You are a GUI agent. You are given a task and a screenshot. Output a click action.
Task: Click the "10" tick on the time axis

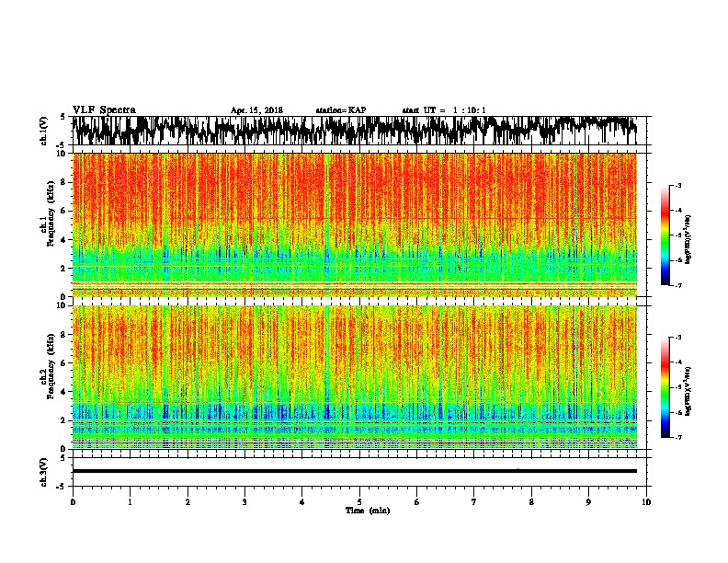tap(646, 502)
